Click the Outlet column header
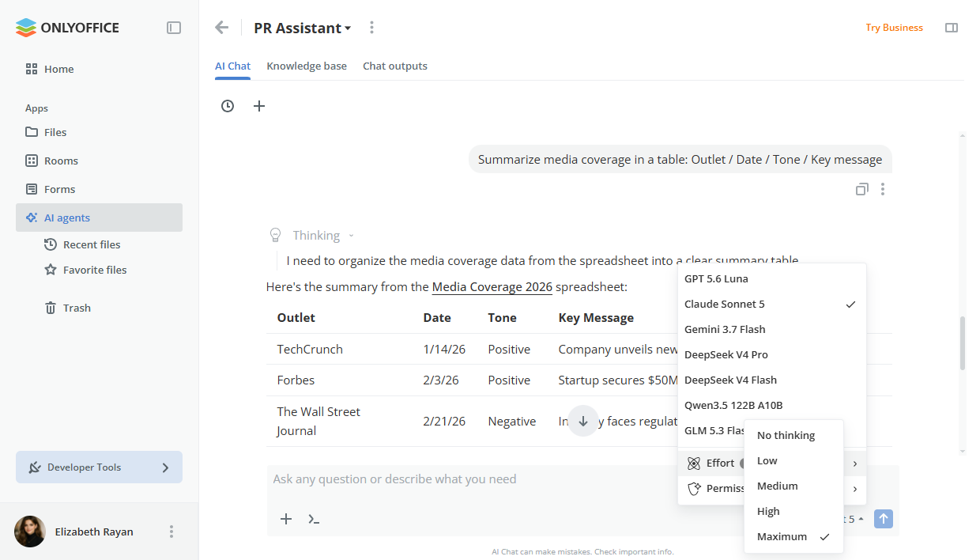980x560 pixels. [296, 317]
